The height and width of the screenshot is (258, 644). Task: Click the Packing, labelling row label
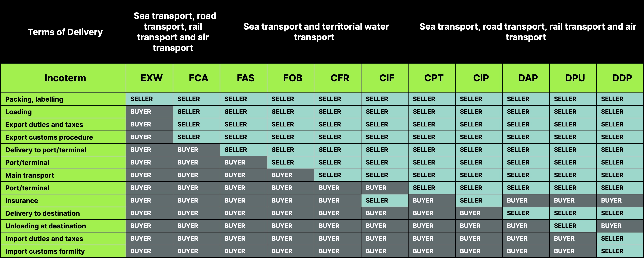click(34, 99)
